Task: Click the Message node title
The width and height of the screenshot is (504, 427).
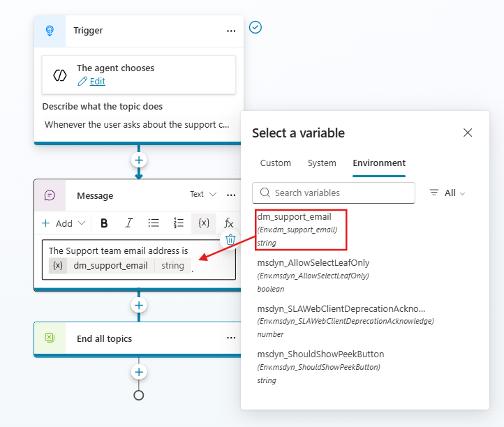Action: (95, 195)
